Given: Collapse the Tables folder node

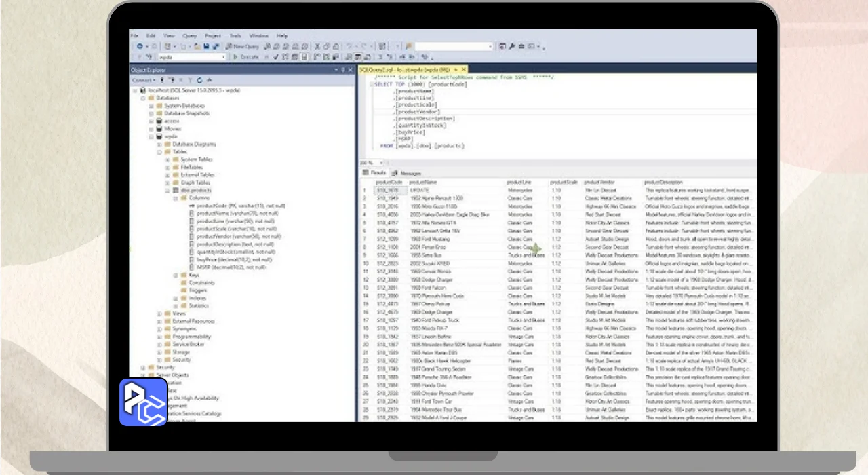Looking at the screenshot, I should click(x=159, y=152).
